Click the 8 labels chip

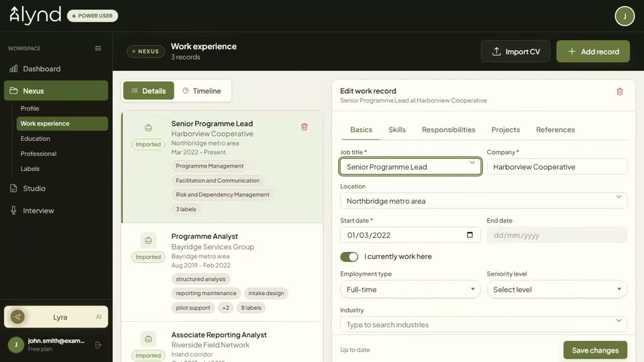coord(251,308)
